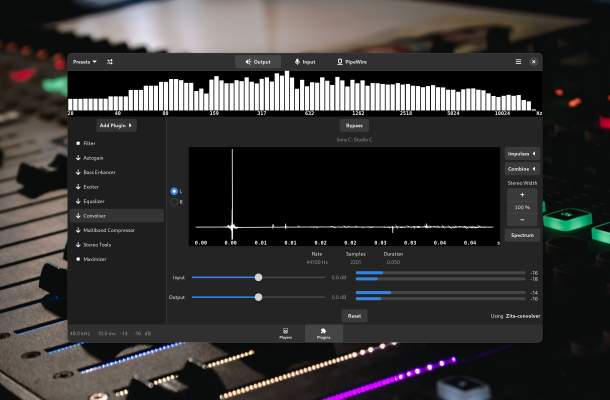Screen dimensions: 610x400
Task: Click the square icon next to Filter
Action: pos(78,143)
